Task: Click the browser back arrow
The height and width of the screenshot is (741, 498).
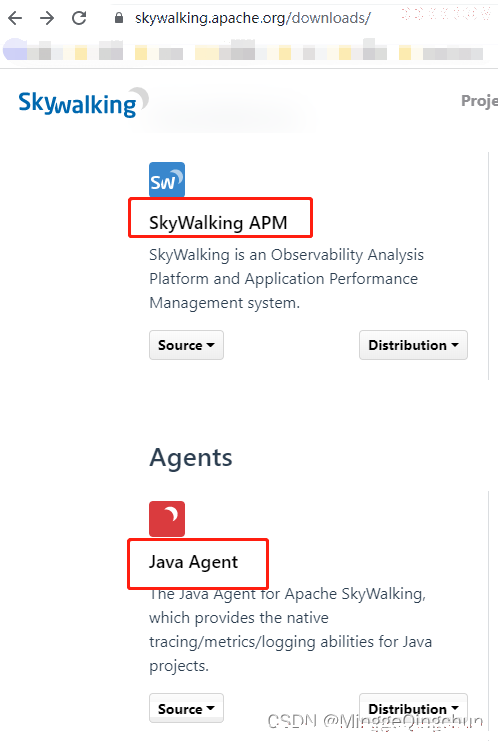Action: point(15,18)
